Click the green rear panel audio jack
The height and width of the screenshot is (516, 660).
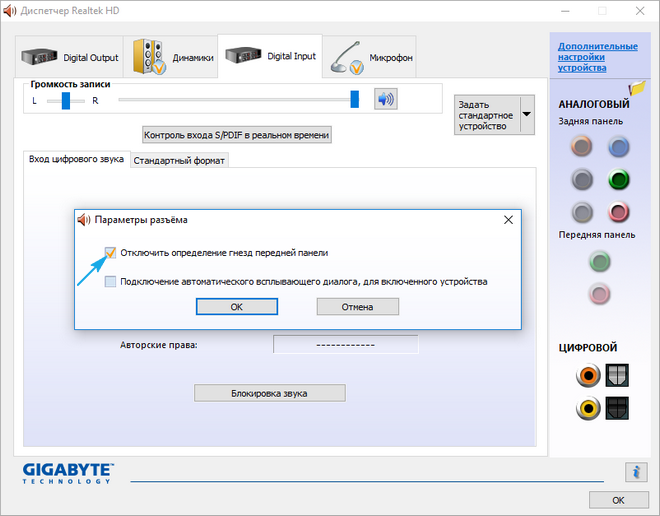pos(619,180)
